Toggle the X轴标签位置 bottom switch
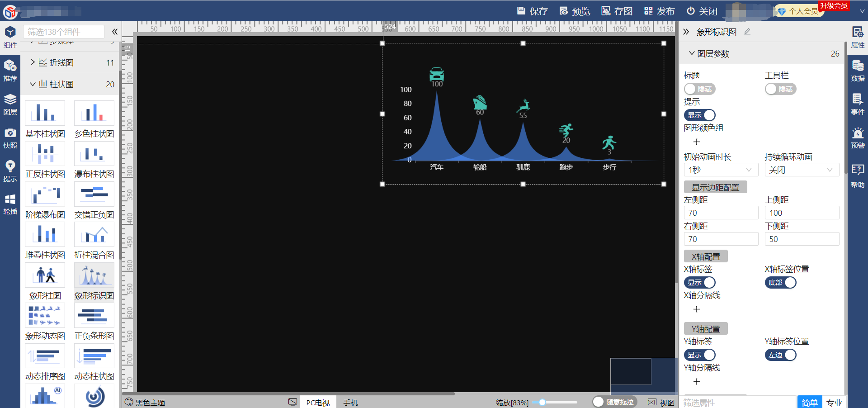 point(780,283)
